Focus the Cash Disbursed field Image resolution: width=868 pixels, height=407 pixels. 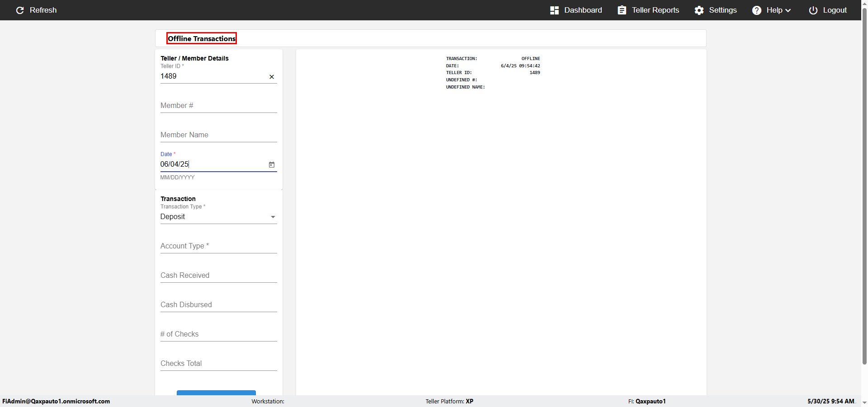[218, 305]
